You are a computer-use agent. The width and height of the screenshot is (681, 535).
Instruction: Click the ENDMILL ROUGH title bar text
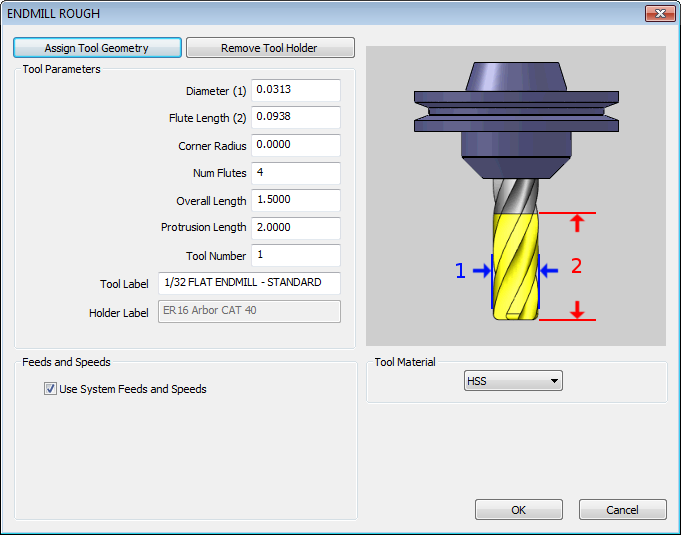click(53, 14)
